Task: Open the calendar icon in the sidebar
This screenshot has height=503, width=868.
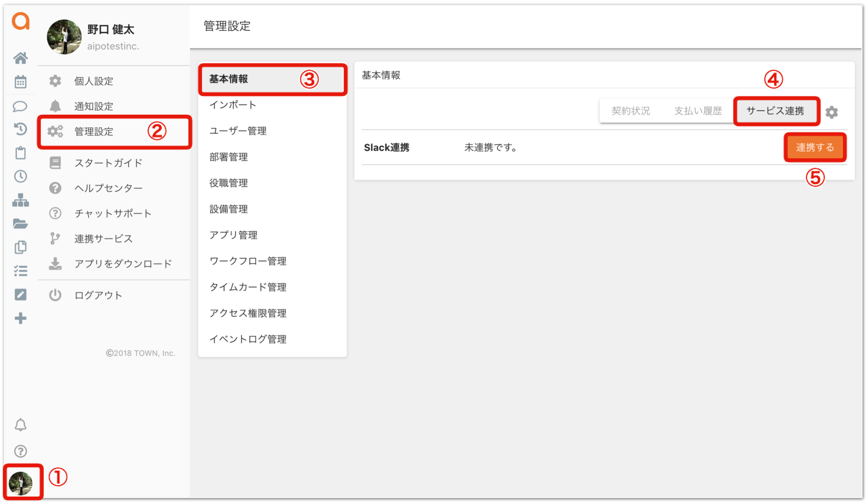Action: click(x=20, y=82)
